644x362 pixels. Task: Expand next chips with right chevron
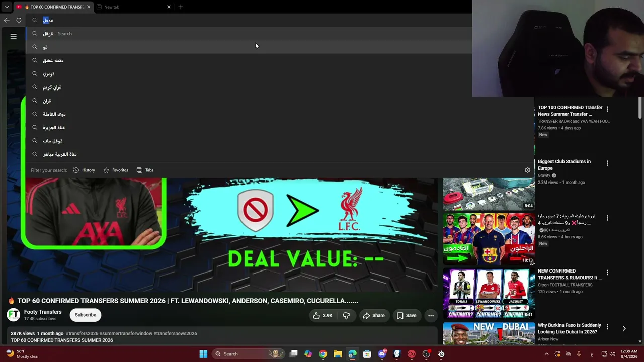click(x=624, y=329)
